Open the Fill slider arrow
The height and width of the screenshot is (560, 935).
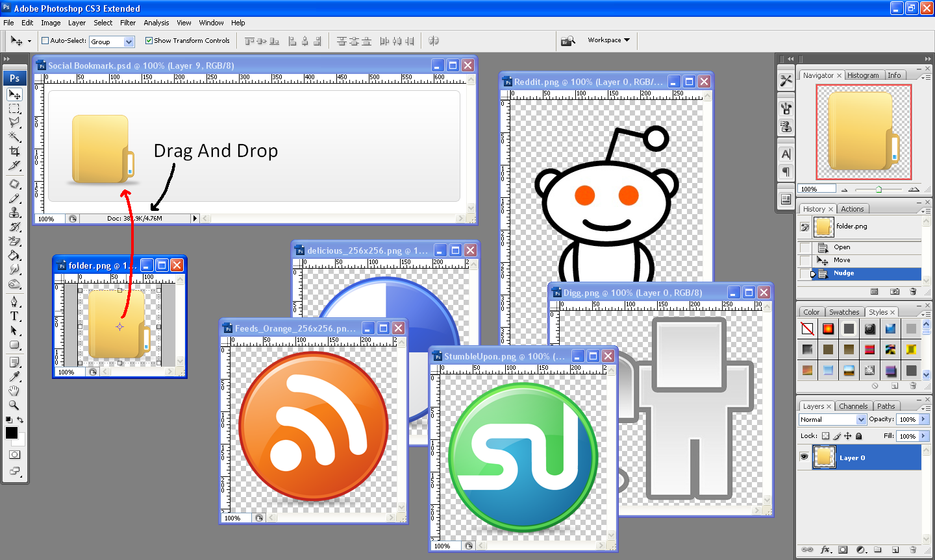924,436
